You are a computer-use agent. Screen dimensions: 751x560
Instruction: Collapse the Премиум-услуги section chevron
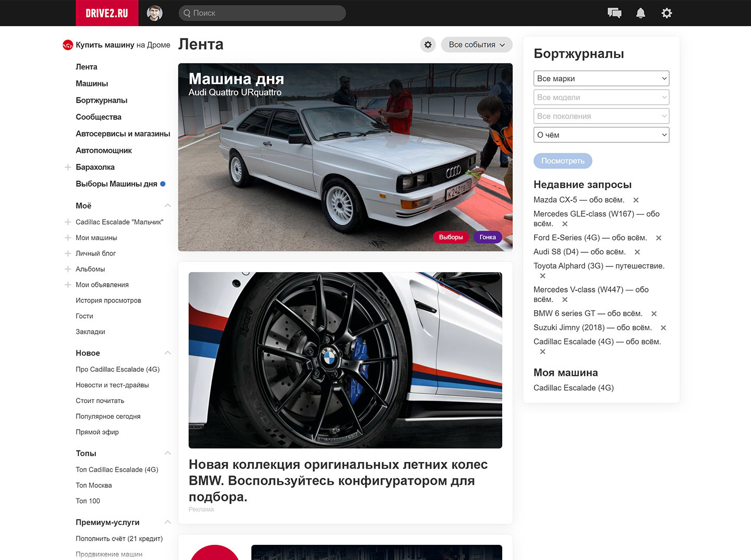click(167, 522)
